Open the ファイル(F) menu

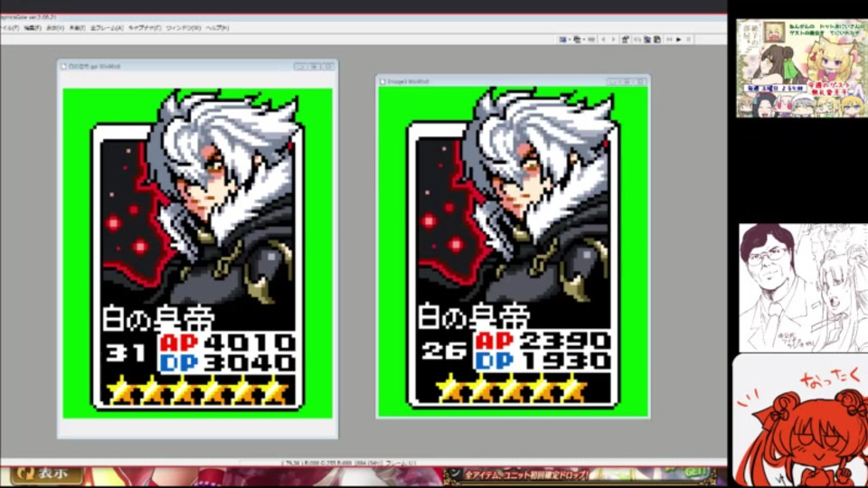click(x=8, y=28)
